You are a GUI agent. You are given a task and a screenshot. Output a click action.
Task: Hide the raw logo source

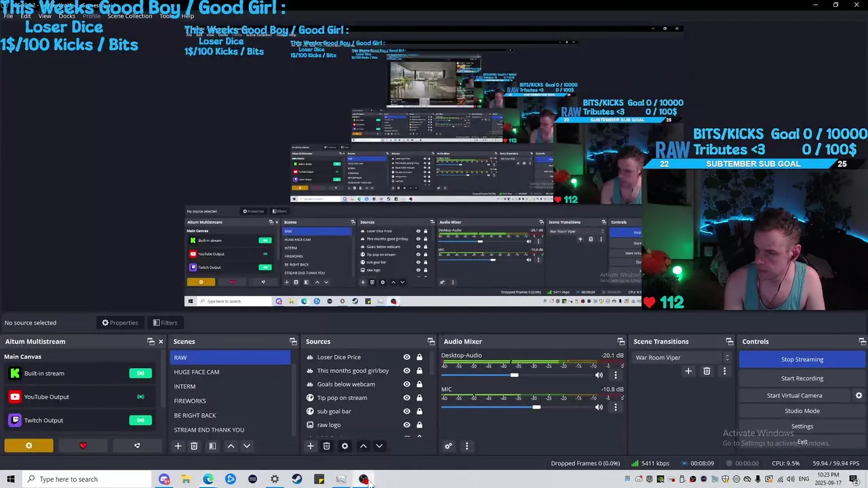pyautogui.click(x=407, y=425)
